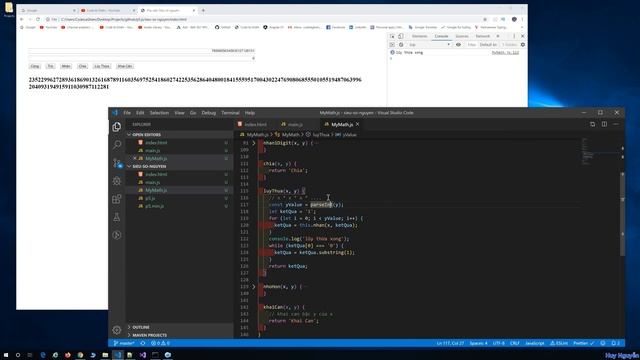Viewport: 640px width, 360px height.
Task: Click the Lũy Thừa button on the web page
Action: 102,66
